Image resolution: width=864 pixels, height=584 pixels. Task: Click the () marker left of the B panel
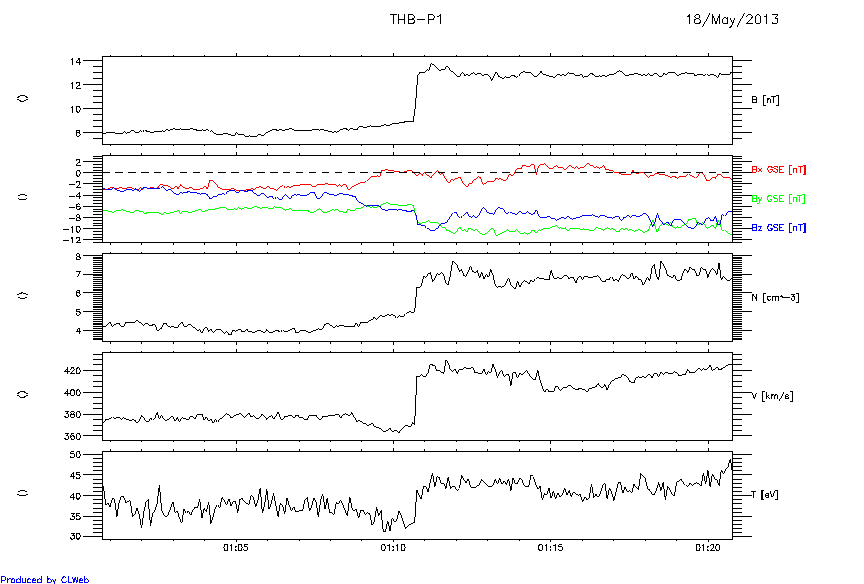[x=23, y=98]
